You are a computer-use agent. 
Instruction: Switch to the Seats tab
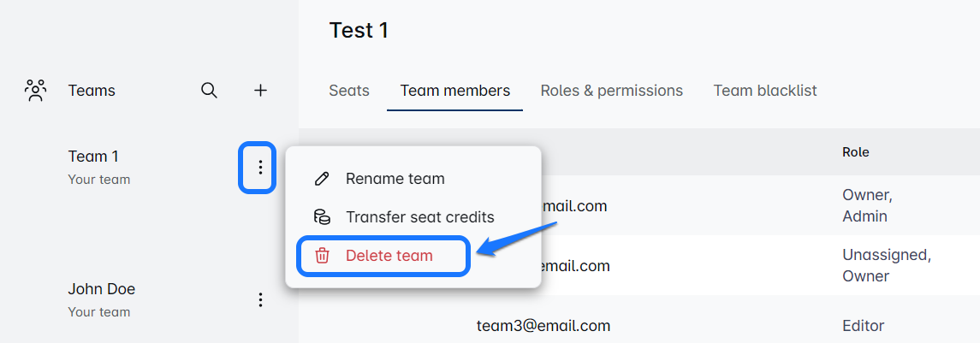[349, 91]
